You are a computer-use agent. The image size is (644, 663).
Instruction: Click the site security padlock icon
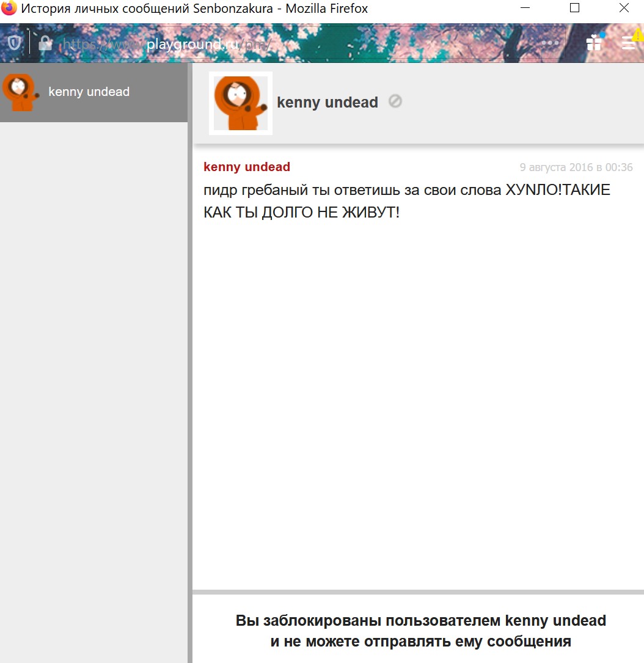tap(45, 43)
